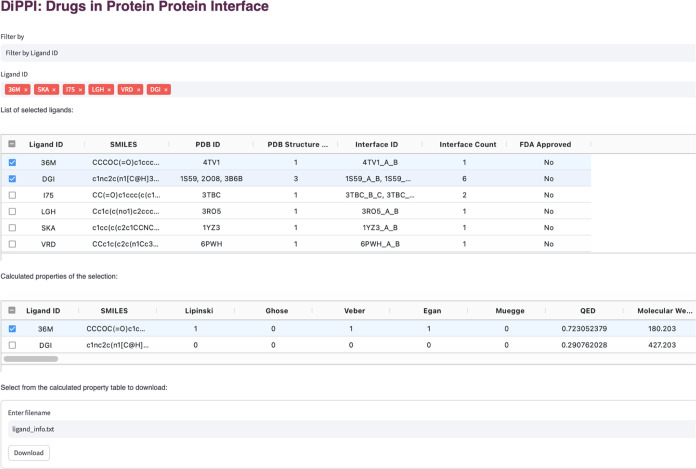
Task: Select the SKA SMILES cell c1cc(c(c2c1CCNC...
Action: pos(126,228)
